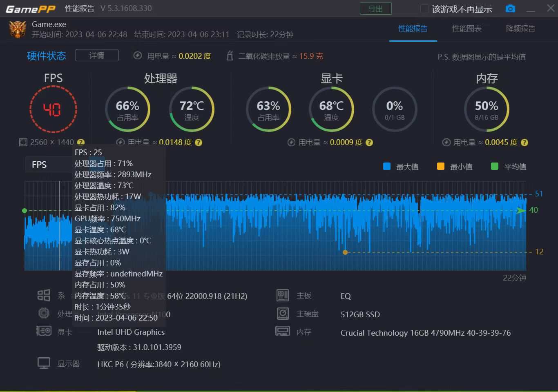
Task: Click the Windows system icon in hardware list
Action: pos(44,295)
